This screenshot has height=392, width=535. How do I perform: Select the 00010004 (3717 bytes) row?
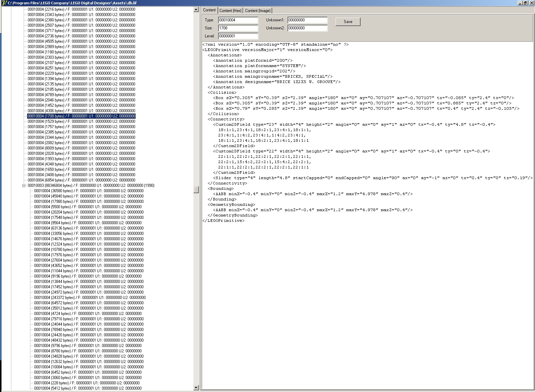tap(81, 31)
